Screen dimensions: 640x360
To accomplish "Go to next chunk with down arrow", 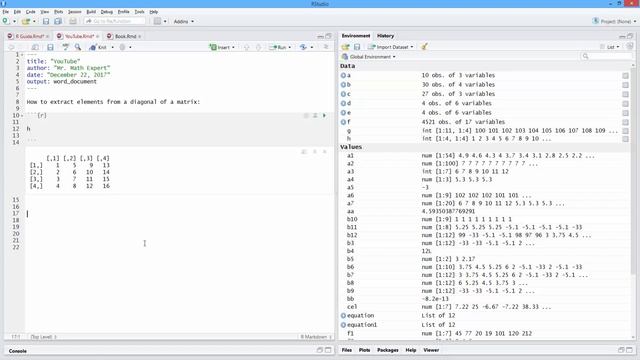I will [258, 47].
